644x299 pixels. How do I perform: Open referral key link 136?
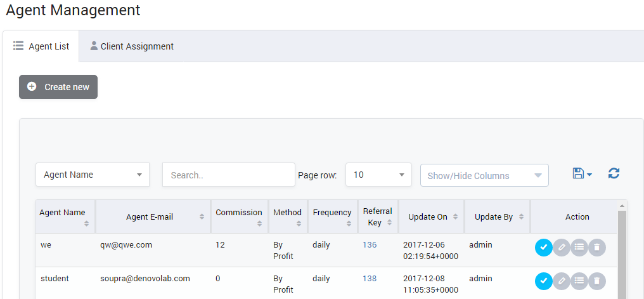point(370,245)
